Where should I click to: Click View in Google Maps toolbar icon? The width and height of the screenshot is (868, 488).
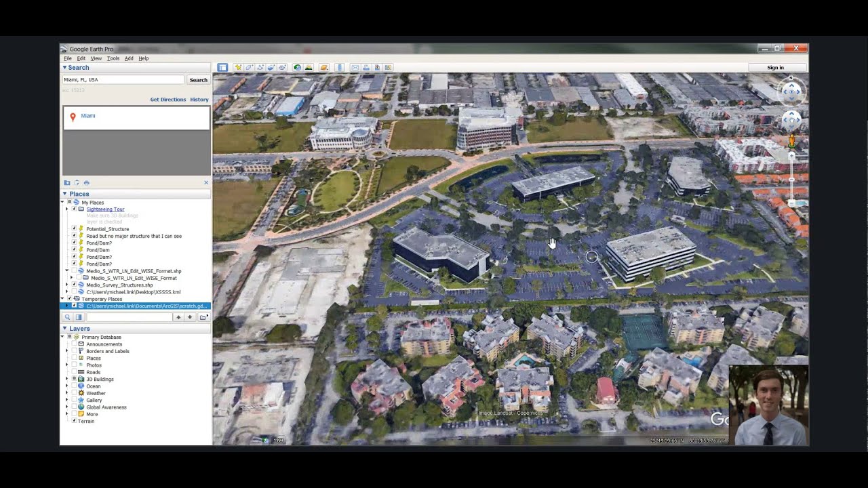[389, 68]
